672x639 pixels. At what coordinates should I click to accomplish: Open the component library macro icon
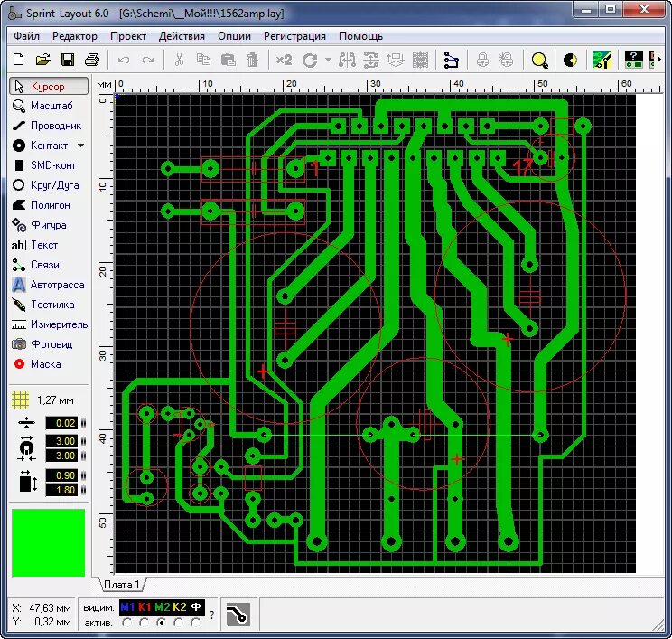633,59
